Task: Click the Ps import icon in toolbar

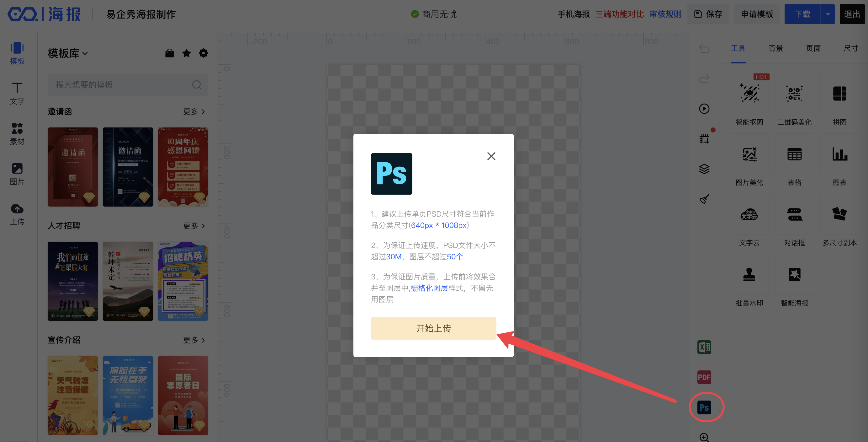Action: coord(704,407)
